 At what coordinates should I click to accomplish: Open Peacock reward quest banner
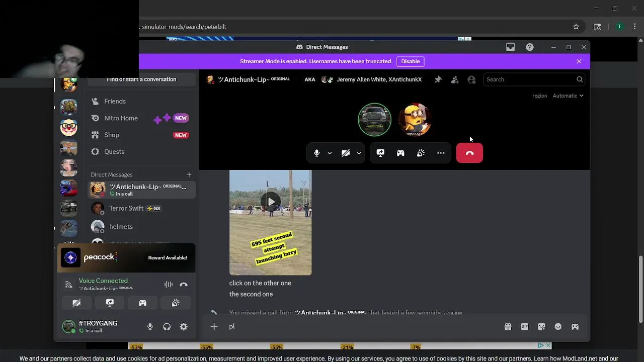tap(126, 258)
